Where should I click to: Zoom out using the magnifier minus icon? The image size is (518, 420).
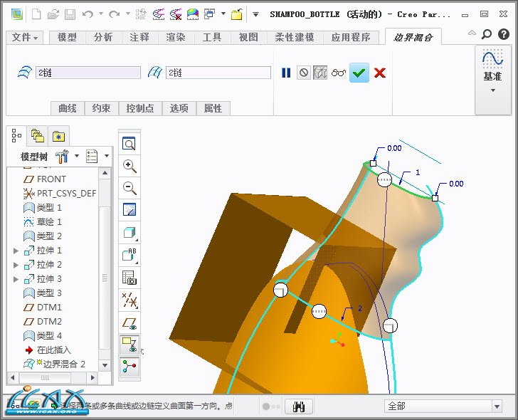coord(129,188)
